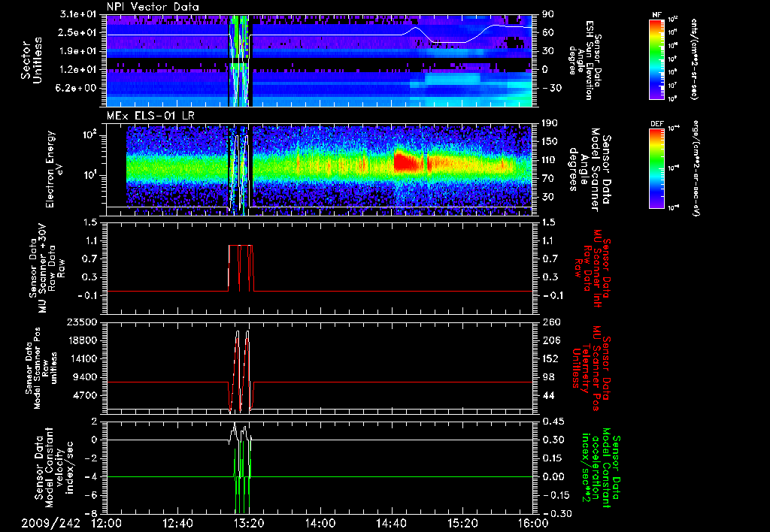This screenshot has height=532, width=770.
Task: Click the '13:20' time tick label
Action: [249, 523]
